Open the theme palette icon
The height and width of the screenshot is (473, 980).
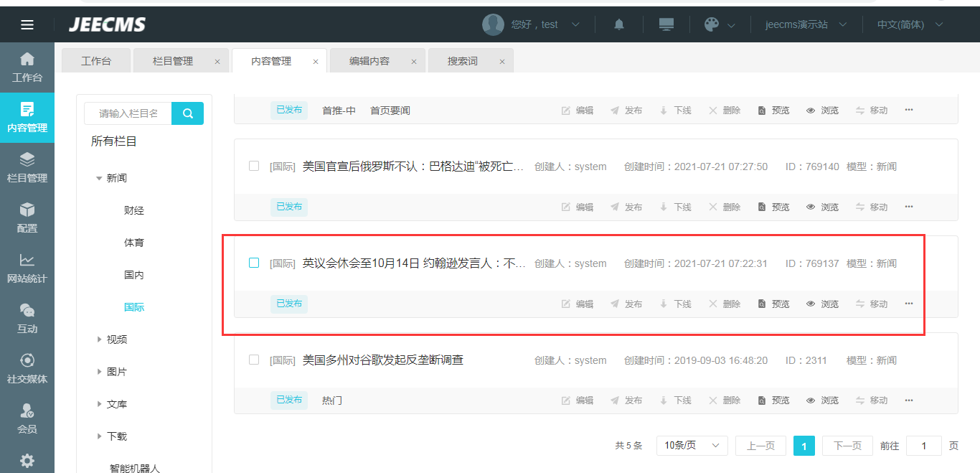click(x=712, y=24)
